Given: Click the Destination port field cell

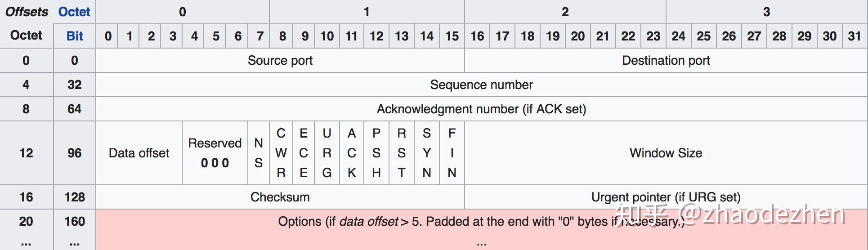Looking at the screenshot, I should pos(666,61).
